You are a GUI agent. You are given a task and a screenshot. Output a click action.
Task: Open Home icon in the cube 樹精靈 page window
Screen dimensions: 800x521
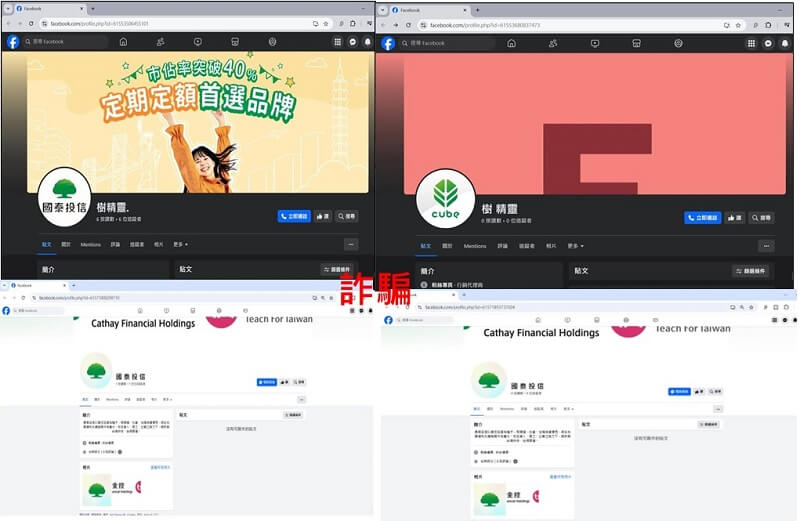click(511, 43)
